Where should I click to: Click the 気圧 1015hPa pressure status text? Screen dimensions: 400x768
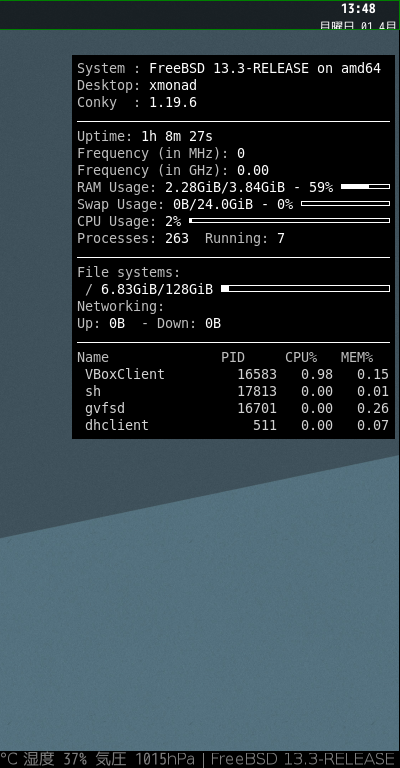coord(145,760)
